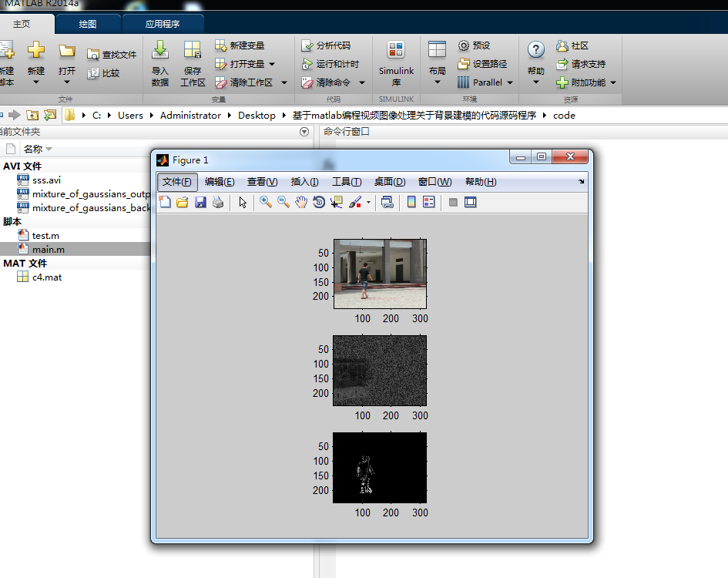Insert a legend using the toolbar icon
This screenshot has height=578, width=728.
(x=429, y=202)
